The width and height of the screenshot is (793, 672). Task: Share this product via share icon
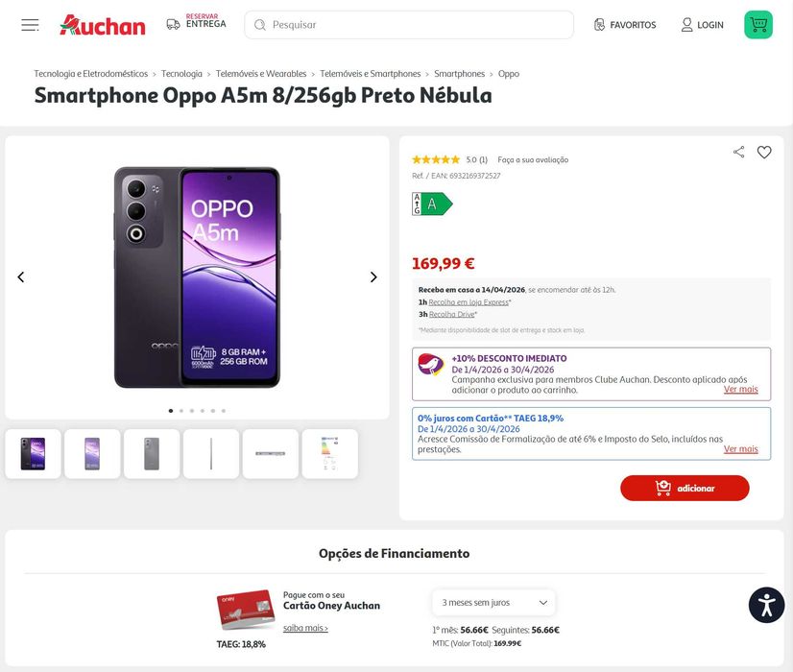[x=738, y=152]
